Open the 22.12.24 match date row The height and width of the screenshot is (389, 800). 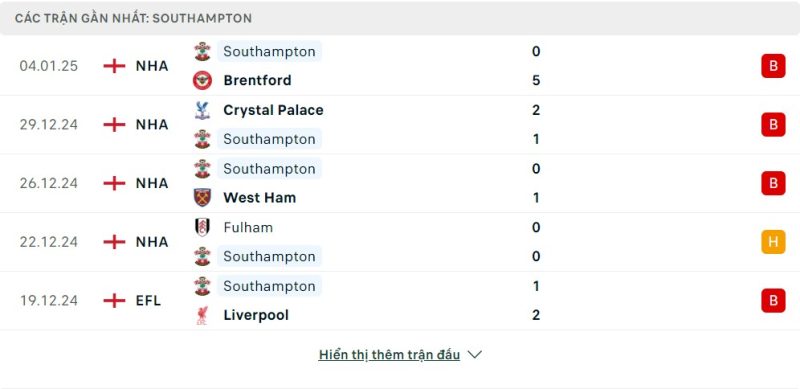click(x=400, y=242)
